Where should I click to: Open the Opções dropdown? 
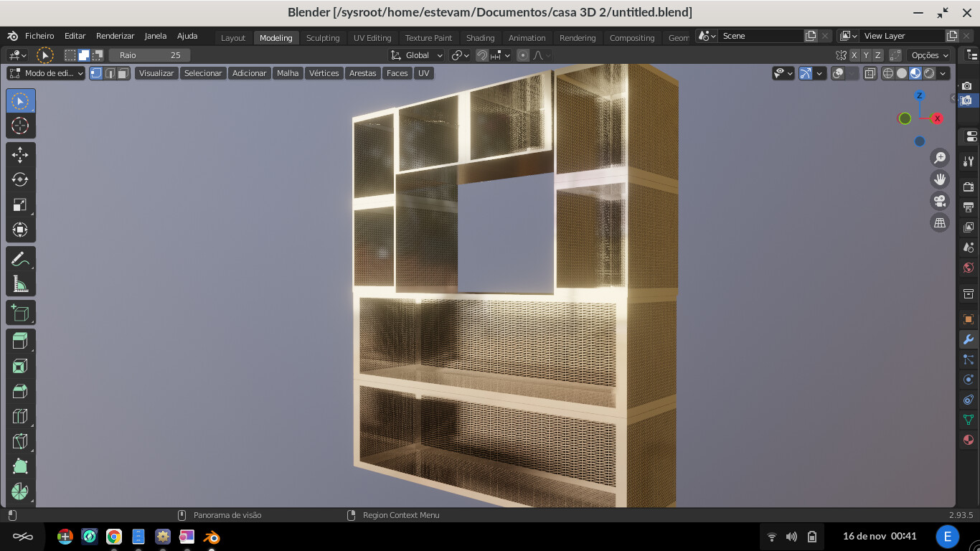(928, 55)
